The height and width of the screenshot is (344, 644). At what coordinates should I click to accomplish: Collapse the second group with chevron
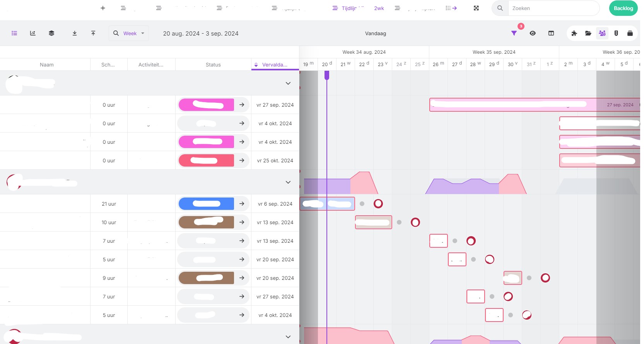click(288, 182)
